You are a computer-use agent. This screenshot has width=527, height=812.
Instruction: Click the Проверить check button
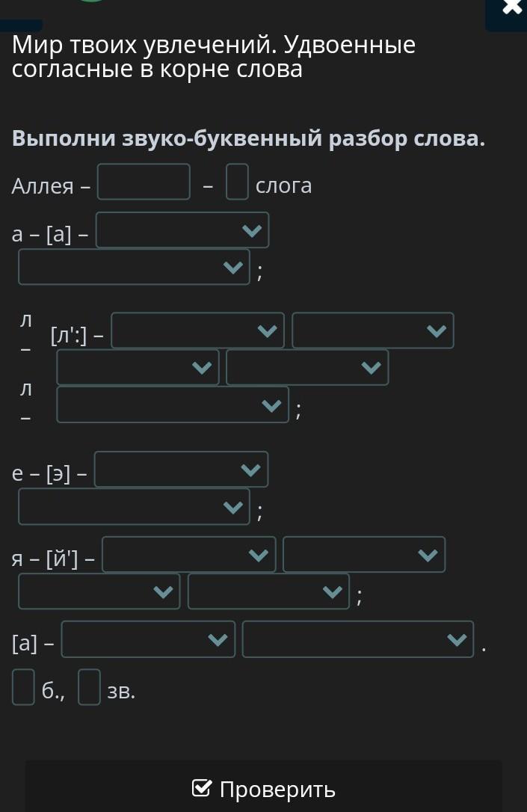[263, 788]
